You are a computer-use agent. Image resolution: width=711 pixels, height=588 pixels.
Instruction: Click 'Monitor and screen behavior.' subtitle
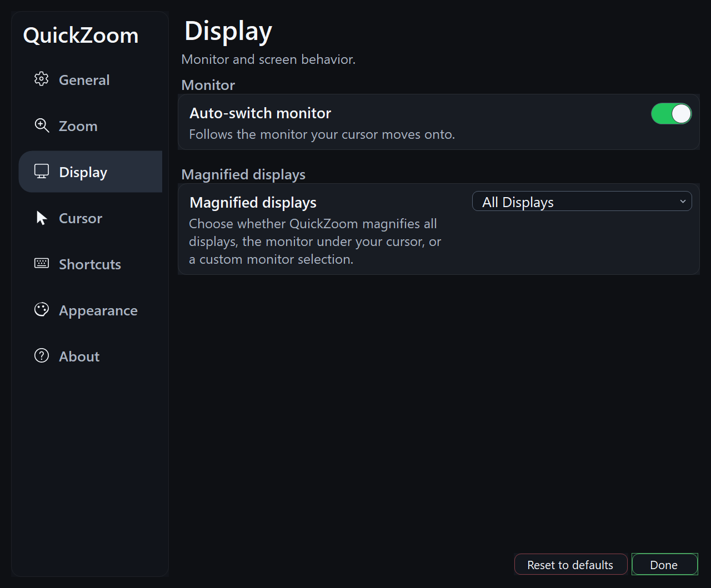[x=268, y=59]
